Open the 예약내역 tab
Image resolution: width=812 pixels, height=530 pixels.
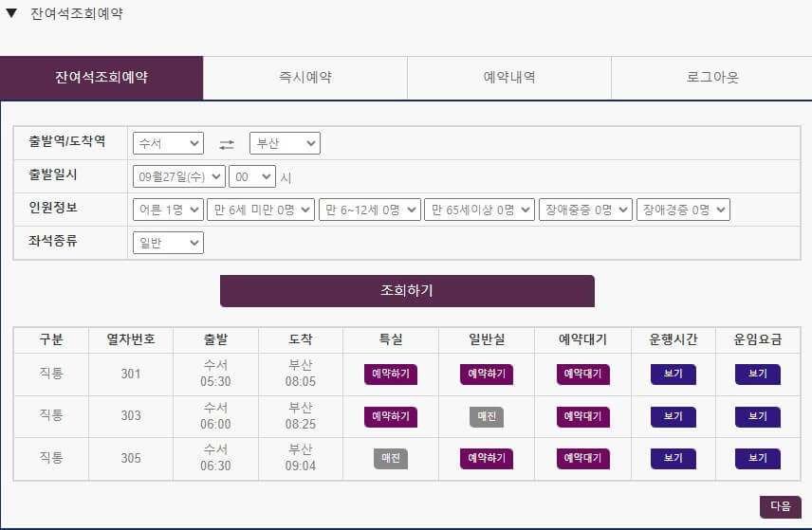509,78
